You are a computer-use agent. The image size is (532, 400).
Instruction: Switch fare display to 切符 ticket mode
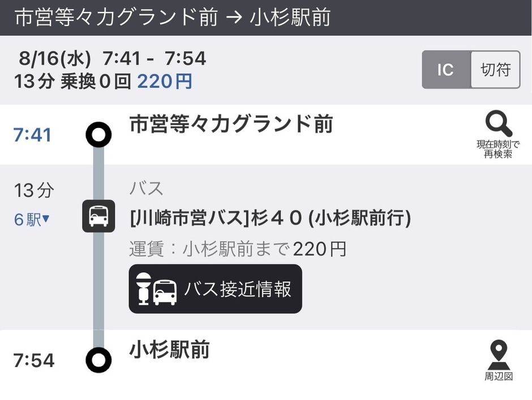click(495, 70)
